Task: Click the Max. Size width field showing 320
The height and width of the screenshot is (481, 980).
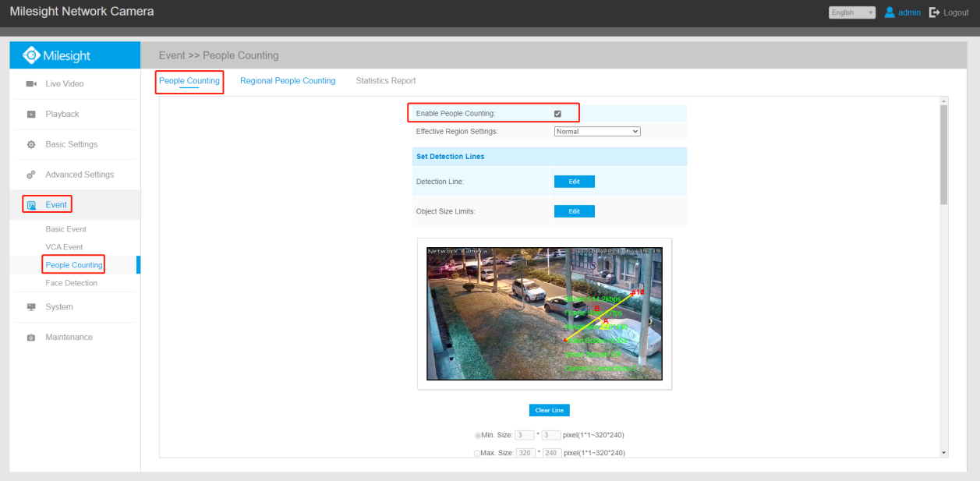Action: 525,453
